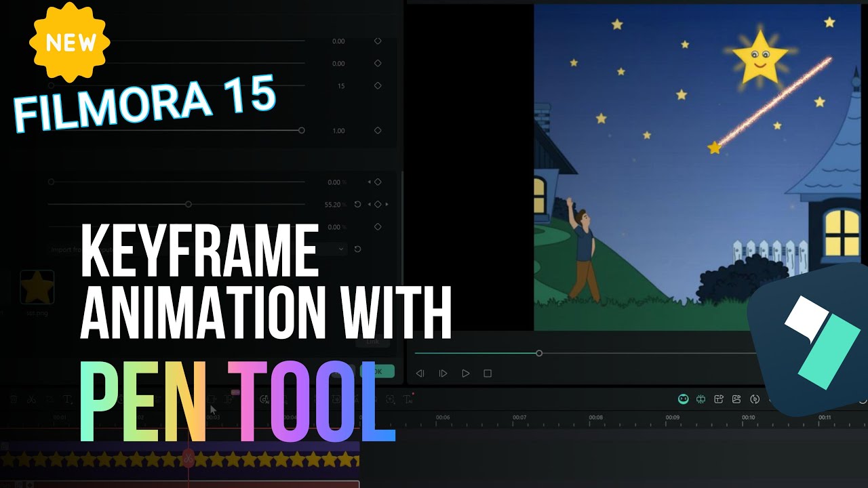The height and width of the screenshot is (488, 868).
Task: Toggle the green snapping icon in the timeline toolbar
Action: coord(701,399)
